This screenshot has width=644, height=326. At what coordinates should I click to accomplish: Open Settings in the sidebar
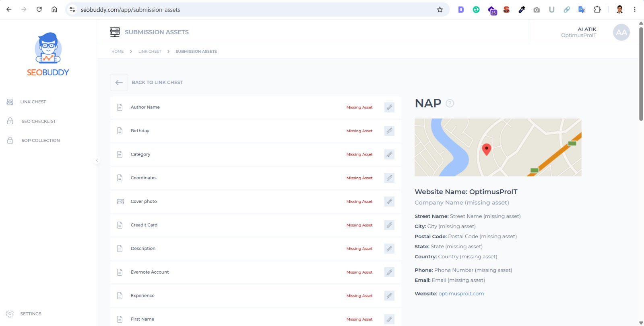[31, 314]
